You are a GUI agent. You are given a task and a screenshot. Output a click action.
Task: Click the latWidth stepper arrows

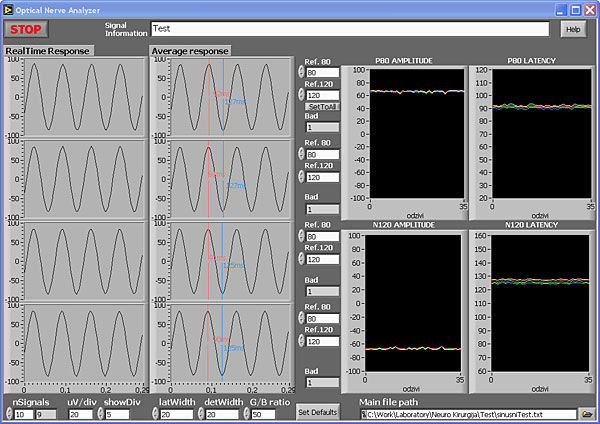(x=155, y=413)
